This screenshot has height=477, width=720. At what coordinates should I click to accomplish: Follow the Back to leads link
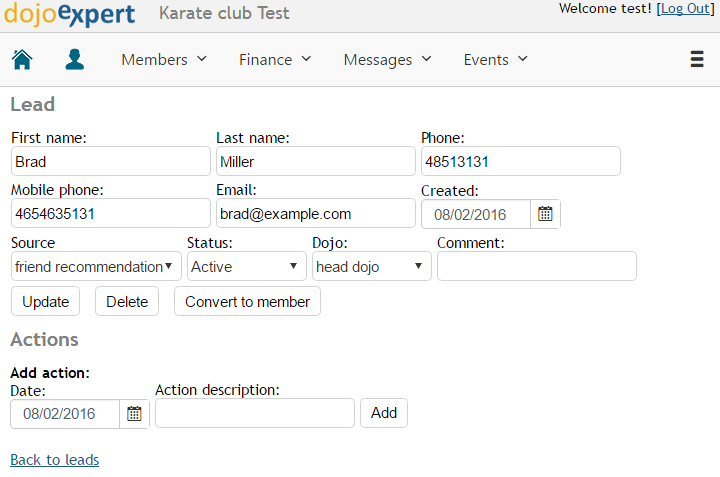(55, 460)
